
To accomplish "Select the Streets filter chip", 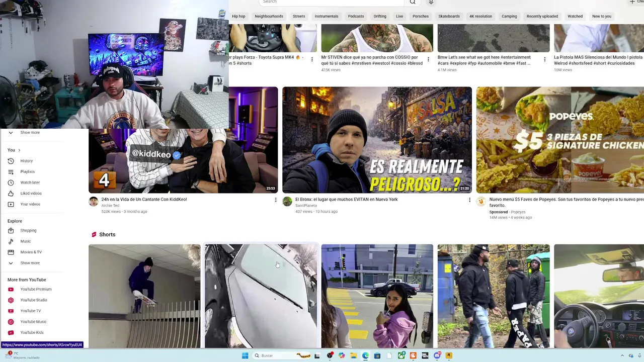I will click(x=299, y=16).
